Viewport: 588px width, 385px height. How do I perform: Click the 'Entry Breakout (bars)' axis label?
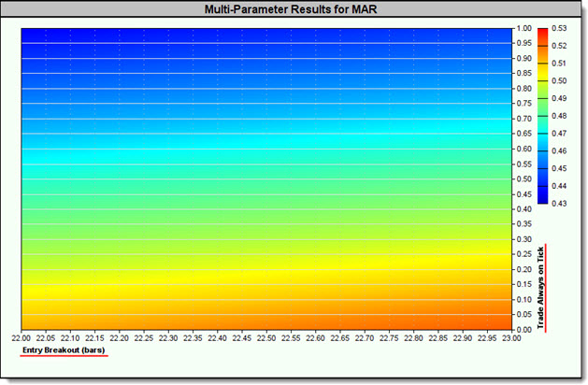pos(65,350)
